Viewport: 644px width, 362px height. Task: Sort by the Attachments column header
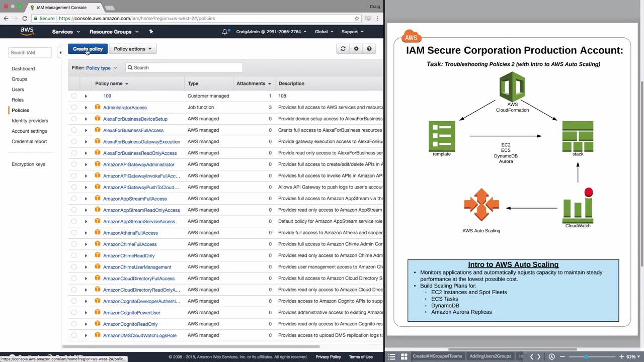point(254,83)
